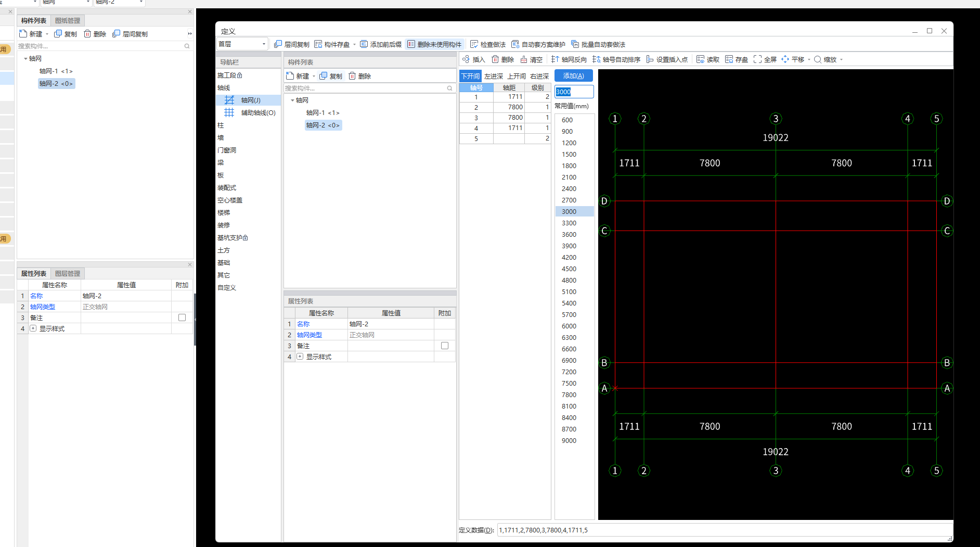Click 层间复制 in the left background panel

tap(130, 34)
